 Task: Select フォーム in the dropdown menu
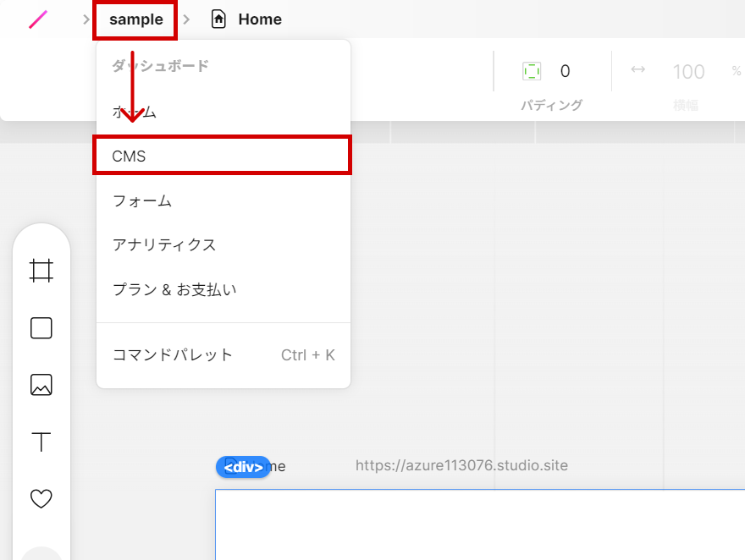(x=142, y=200)
